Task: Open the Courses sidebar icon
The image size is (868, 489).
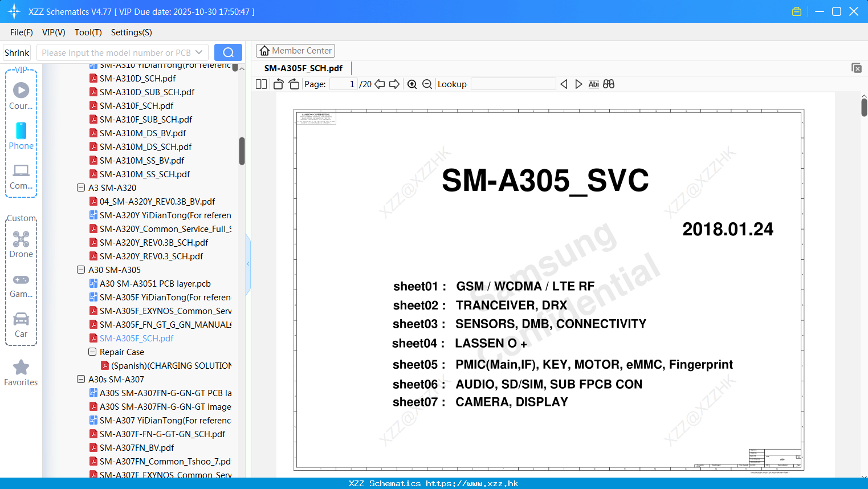Action: (x=21, y=96)
